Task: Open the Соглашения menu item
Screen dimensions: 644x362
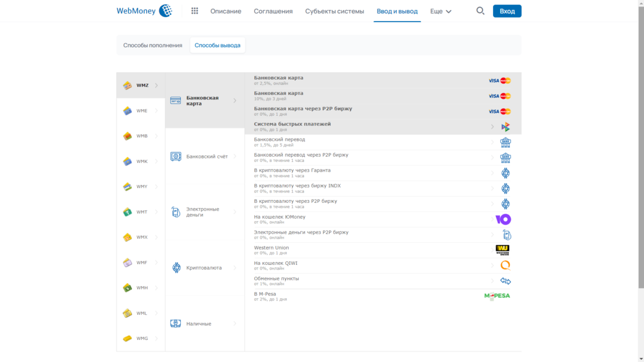Action: point(273,11)
